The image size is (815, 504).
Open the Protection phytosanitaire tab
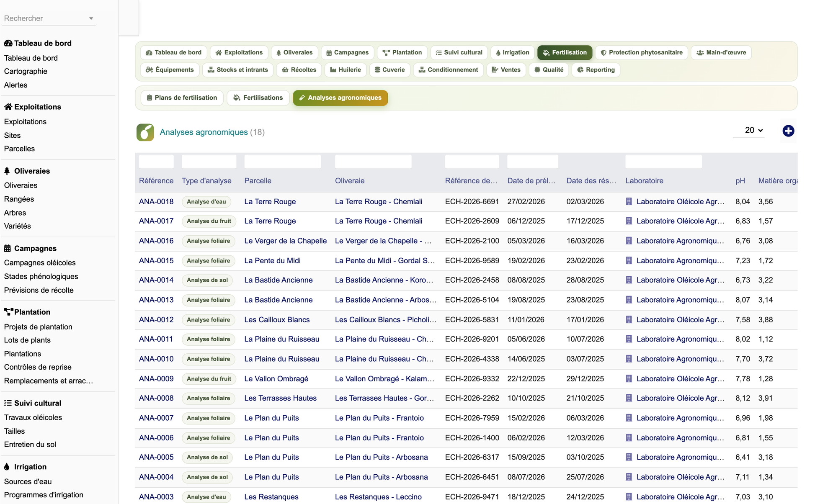[x=642, y=53]
